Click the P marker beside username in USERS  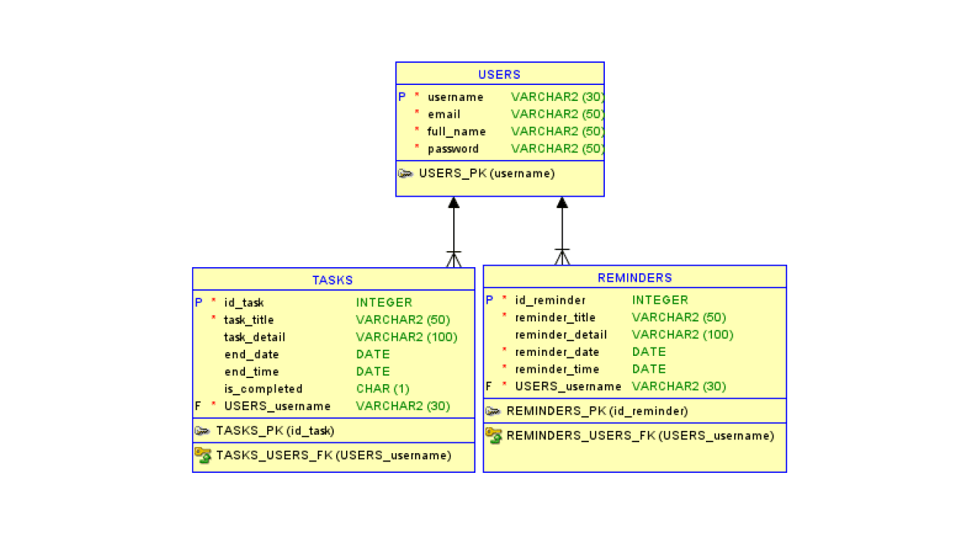[402, 97]
